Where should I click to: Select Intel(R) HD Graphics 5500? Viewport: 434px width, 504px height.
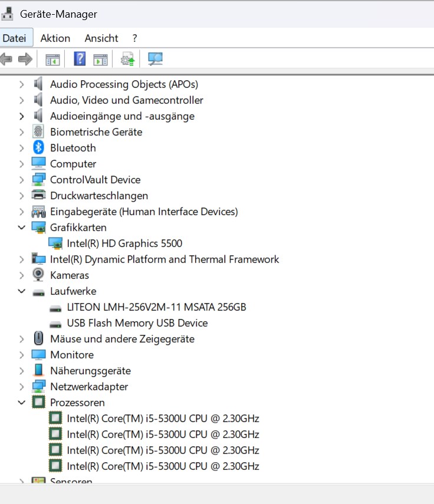pyautogui.click(x=124, y=243)
